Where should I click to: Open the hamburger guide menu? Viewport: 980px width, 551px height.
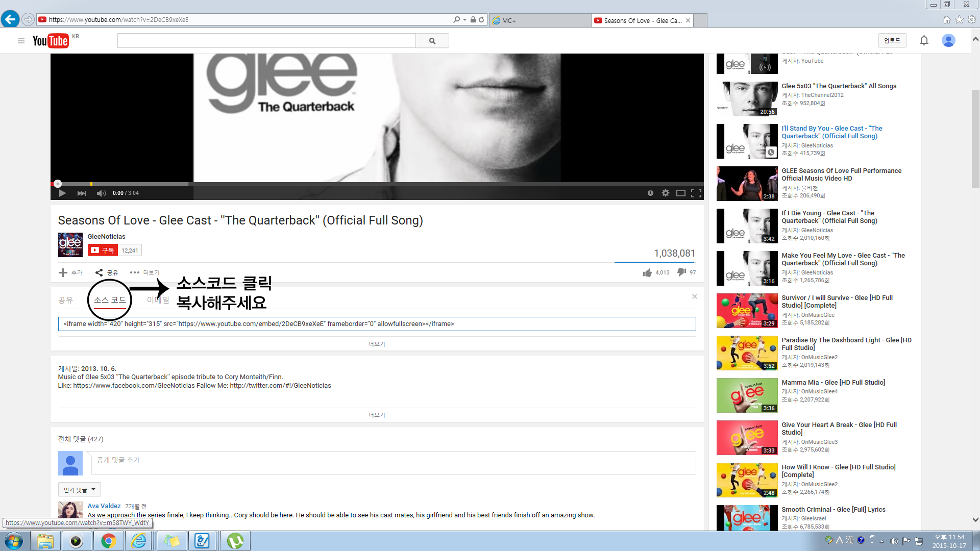pyautogui.click(x=21, y=41)
